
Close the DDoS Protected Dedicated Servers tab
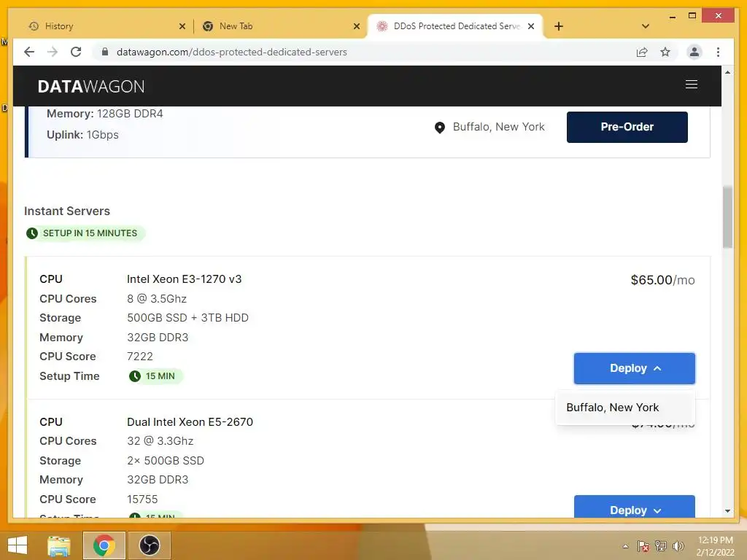coord(531,26)
